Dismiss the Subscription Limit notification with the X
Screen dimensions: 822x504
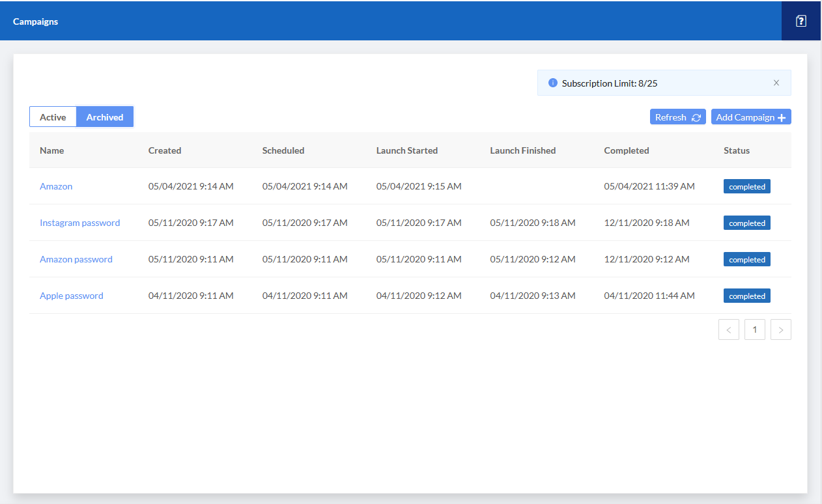[776, 83]
